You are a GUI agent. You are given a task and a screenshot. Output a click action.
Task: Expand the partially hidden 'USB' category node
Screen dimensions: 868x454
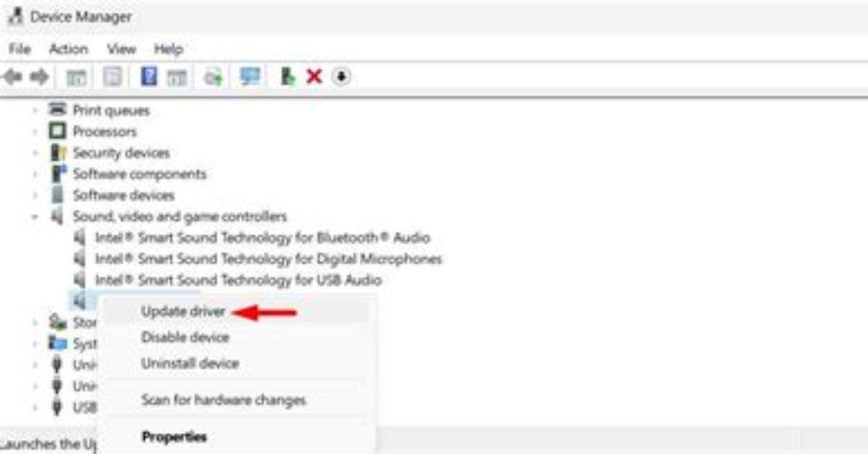click(35, 407)
